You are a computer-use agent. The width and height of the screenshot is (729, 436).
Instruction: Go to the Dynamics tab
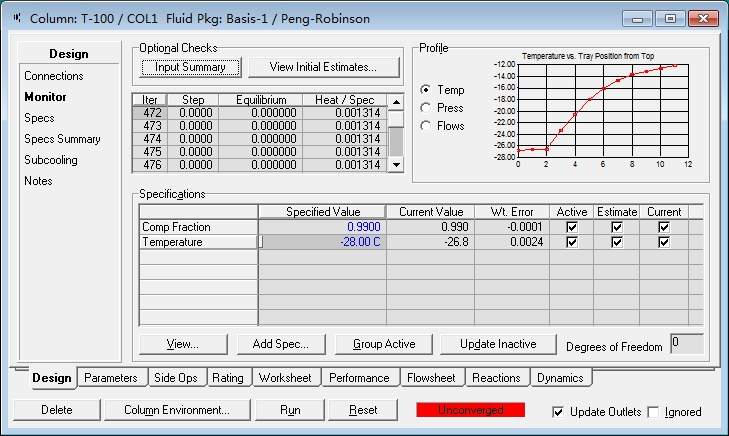(x=560, y=378)
